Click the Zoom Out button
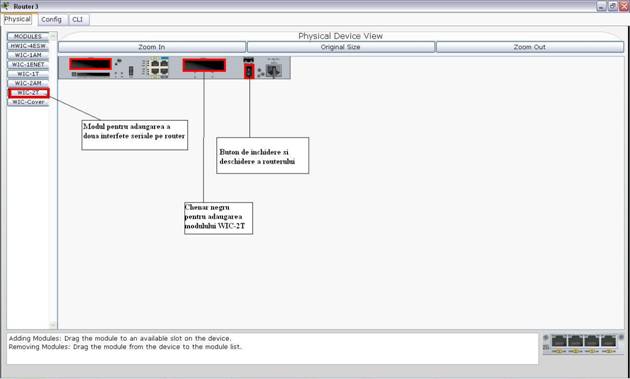The height and width of the screenshot is (379, 630). pos(530,47)
